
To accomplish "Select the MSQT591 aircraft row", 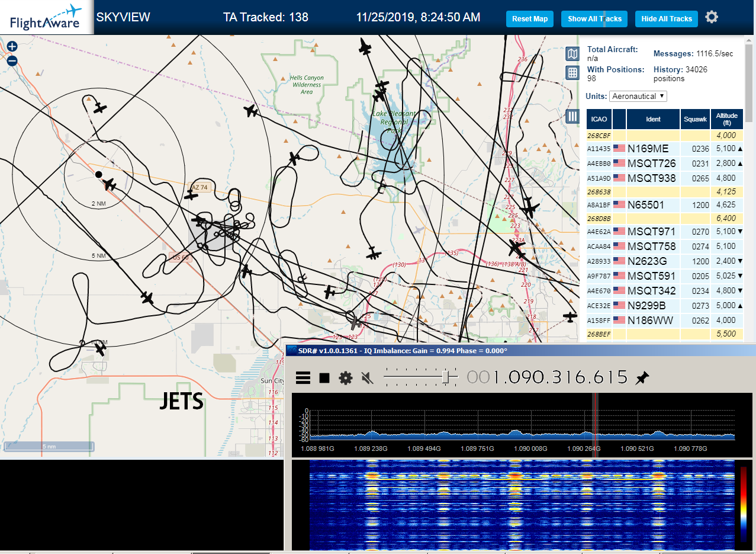I will point(664,276).
